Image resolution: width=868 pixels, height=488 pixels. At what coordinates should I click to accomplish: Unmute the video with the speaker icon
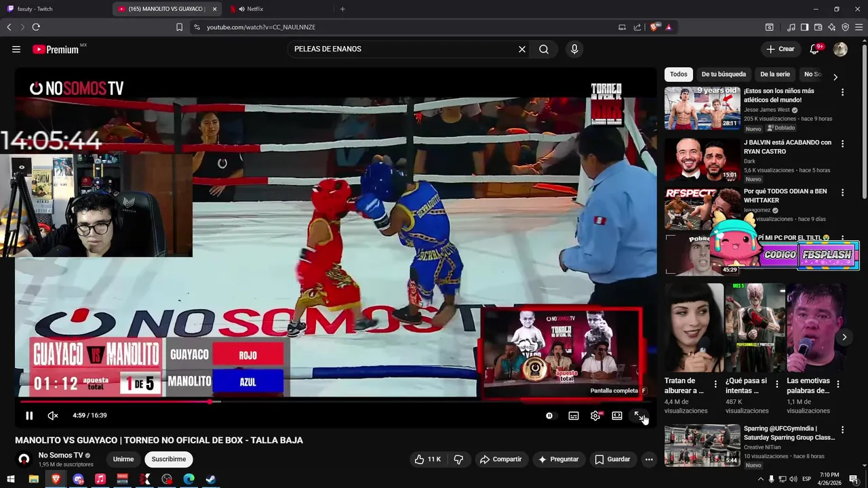[x=53, y=415]
